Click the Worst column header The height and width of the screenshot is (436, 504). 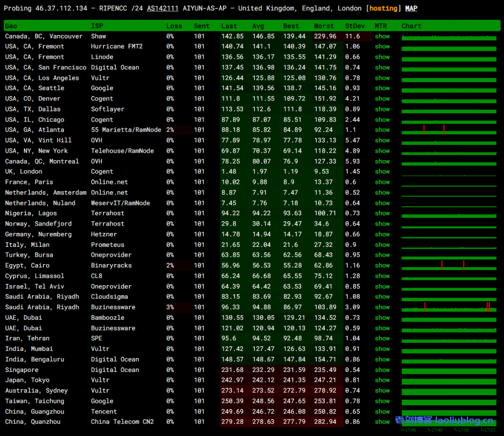[324, 26]
